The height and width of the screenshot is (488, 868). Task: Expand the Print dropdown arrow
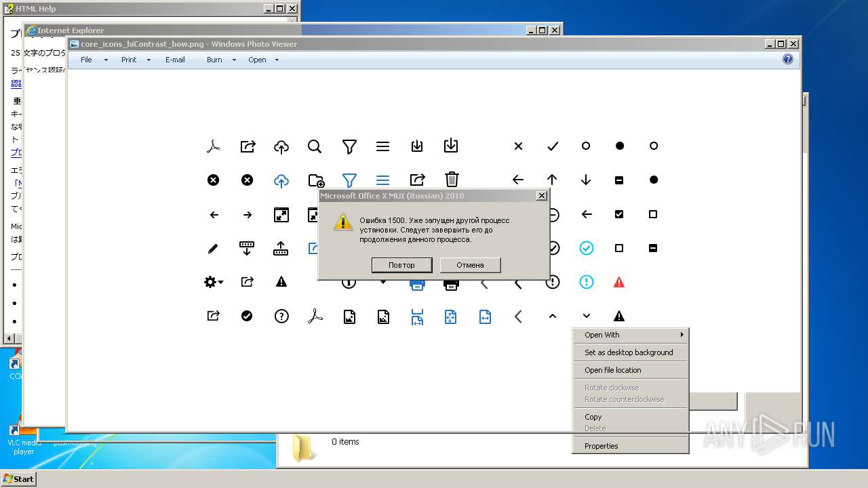149,60
